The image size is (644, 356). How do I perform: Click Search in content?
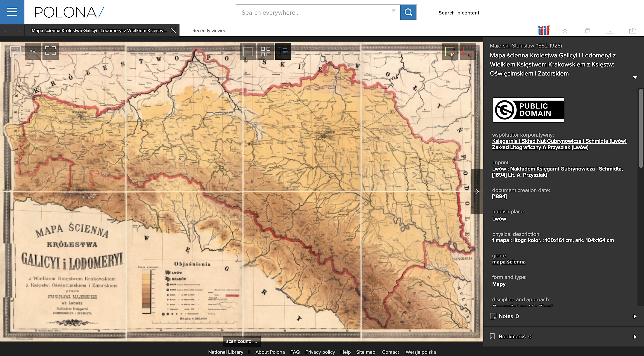pyautogui.click(x=459, y=13)
